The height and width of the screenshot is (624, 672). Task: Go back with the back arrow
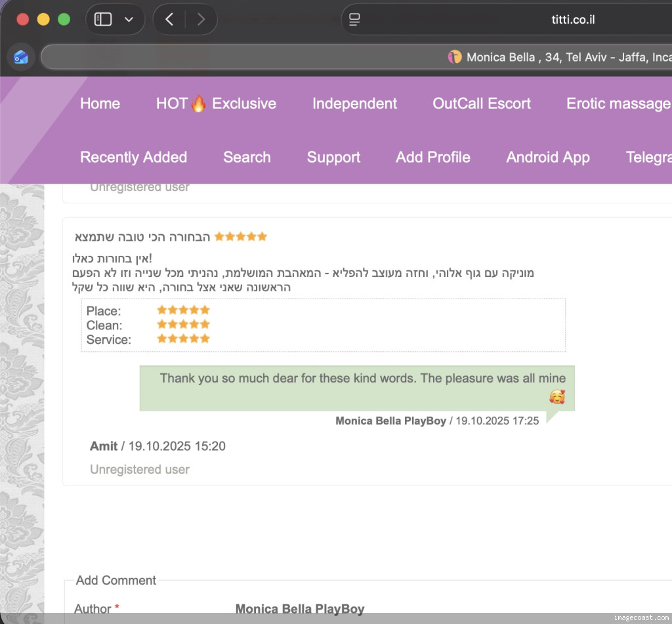(169, 20)
